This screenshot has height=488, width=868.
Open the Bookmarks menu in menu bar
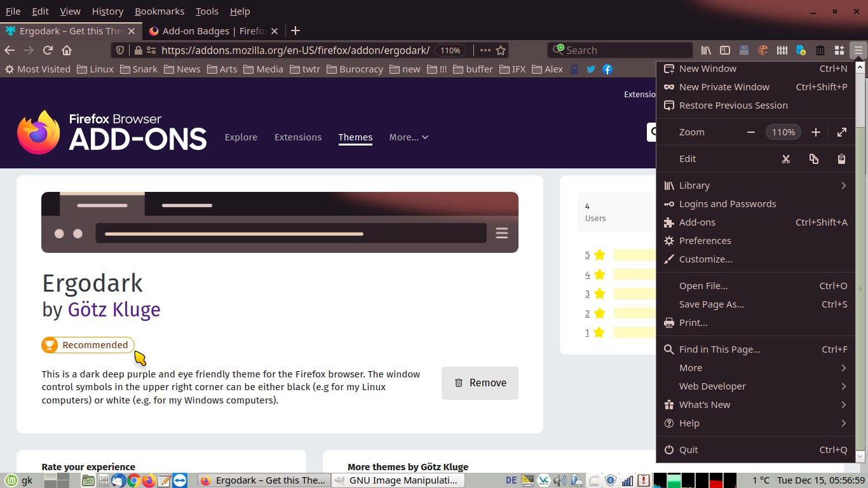(x=159, y=11)
